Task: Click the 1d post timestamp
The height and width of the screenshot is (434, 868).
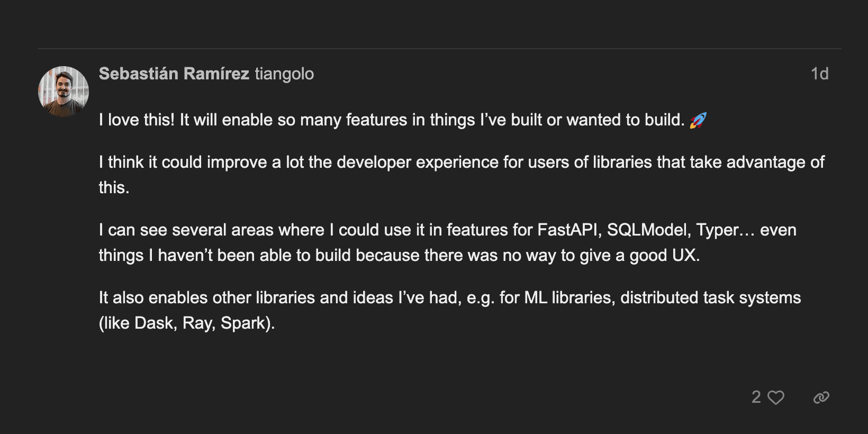Action: pos(819,74)
